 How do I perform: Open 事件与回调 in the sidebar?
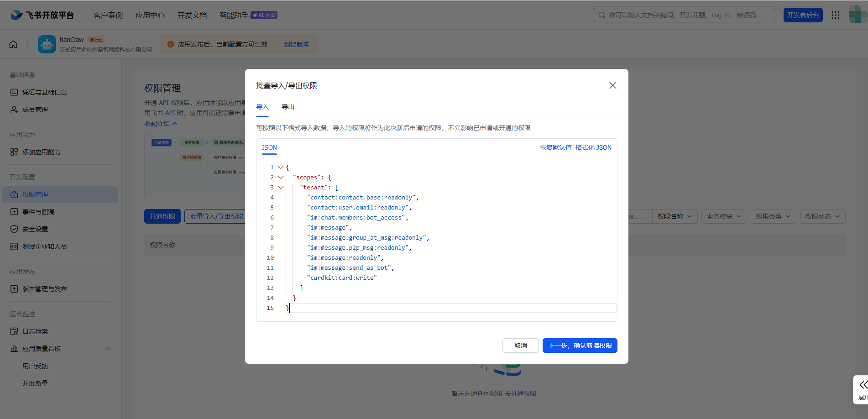14,211
